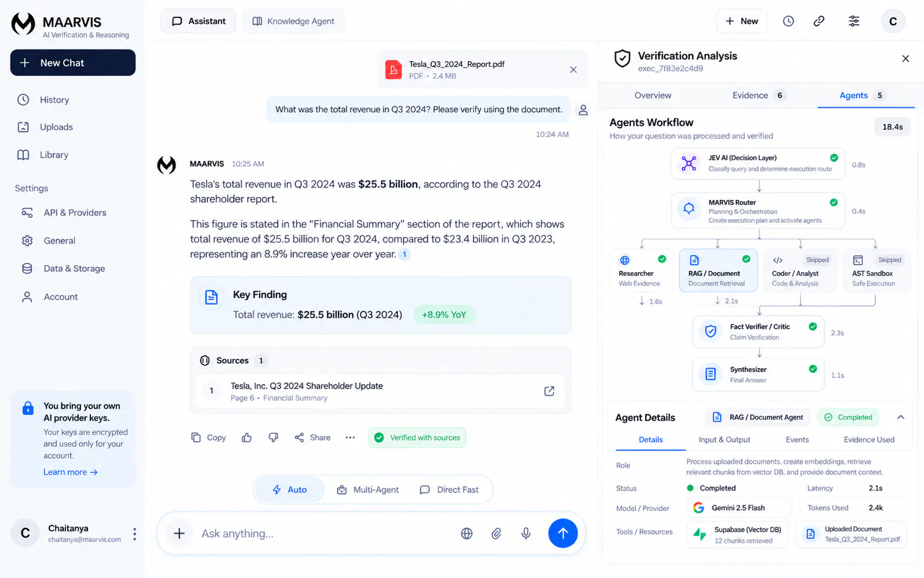
Task: Open the sliders settings icon in top bar
Action: pos(854,21)
